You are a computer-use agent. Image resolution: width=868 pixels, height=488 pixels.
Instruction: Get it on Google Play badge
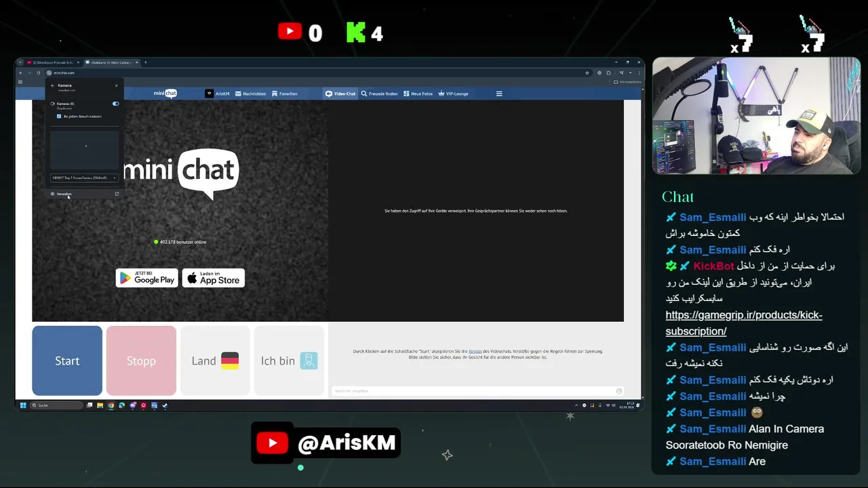pos(146,278)
